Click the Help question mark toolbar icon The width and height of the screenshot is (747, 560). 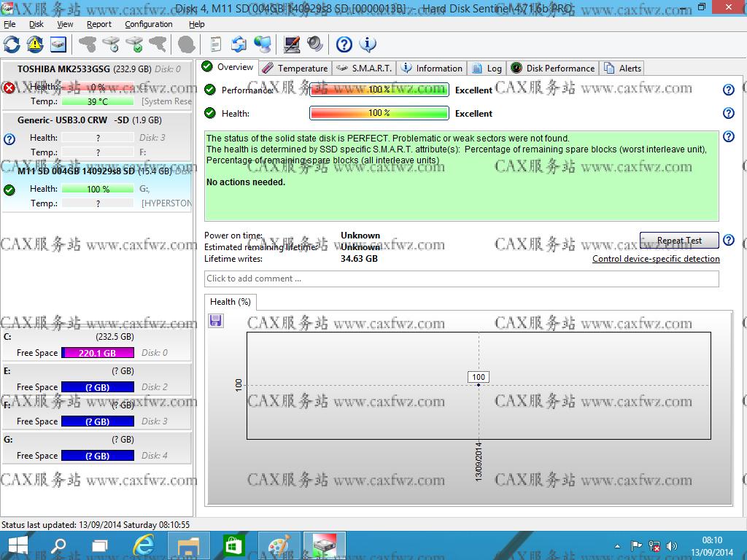344,44
